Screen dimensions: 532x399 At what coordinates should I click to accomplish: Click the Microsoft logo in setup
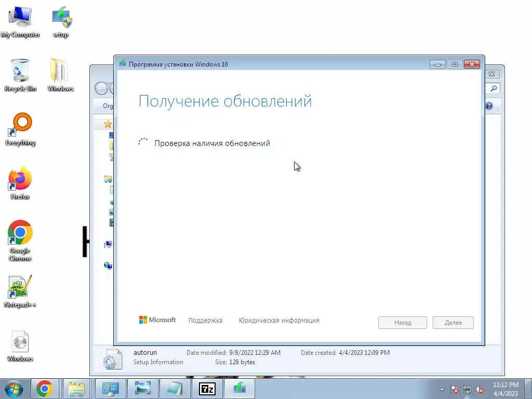tap(157, 320)
